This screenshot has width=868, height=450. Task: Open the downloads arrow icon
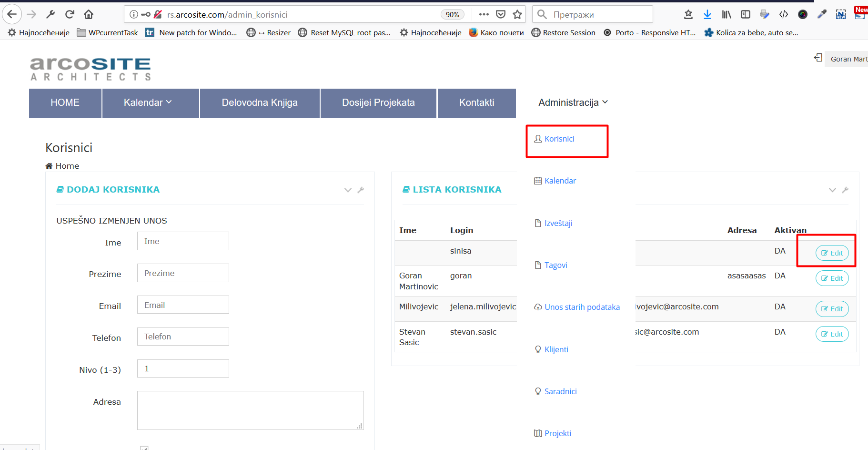[707, 14]
